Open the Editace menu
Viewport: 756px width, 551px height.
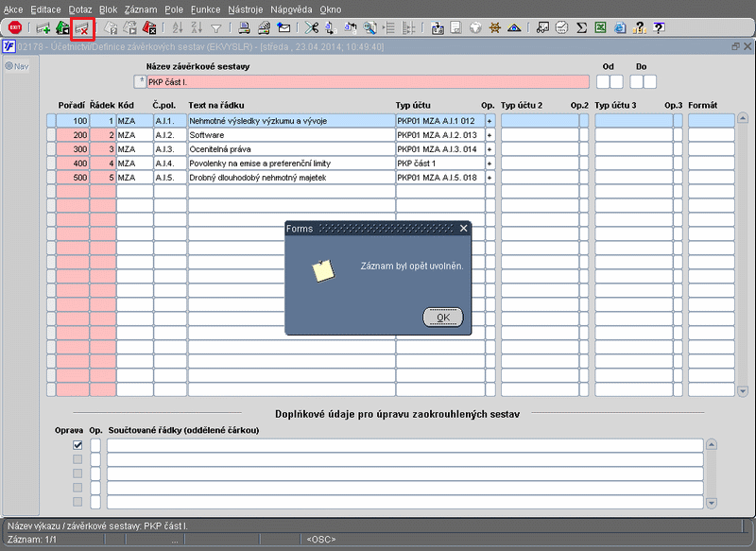click(45, 9)
